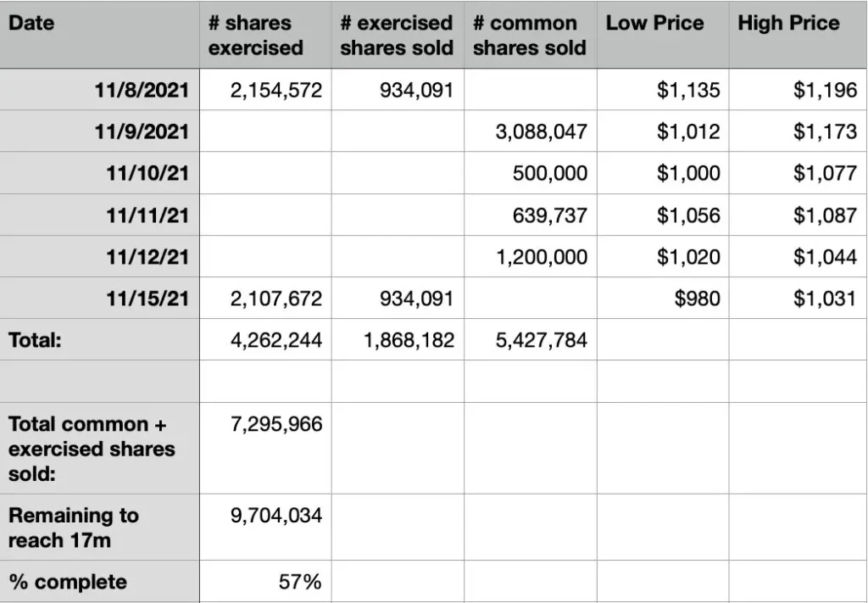This screenshot has width=868, height=603.
Task: Select the "Remaining to reach 17m" label
Action: [x=73, y=527]
